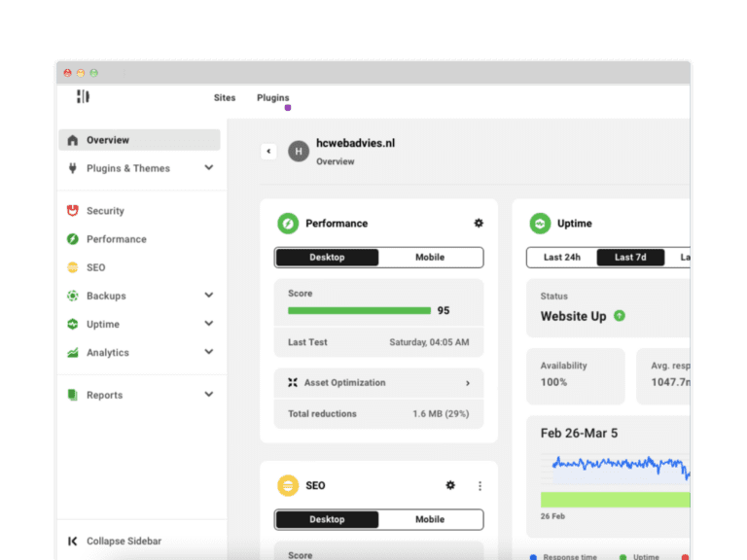
Task: Toggle Uptime legend green dot
Action: 622,557
